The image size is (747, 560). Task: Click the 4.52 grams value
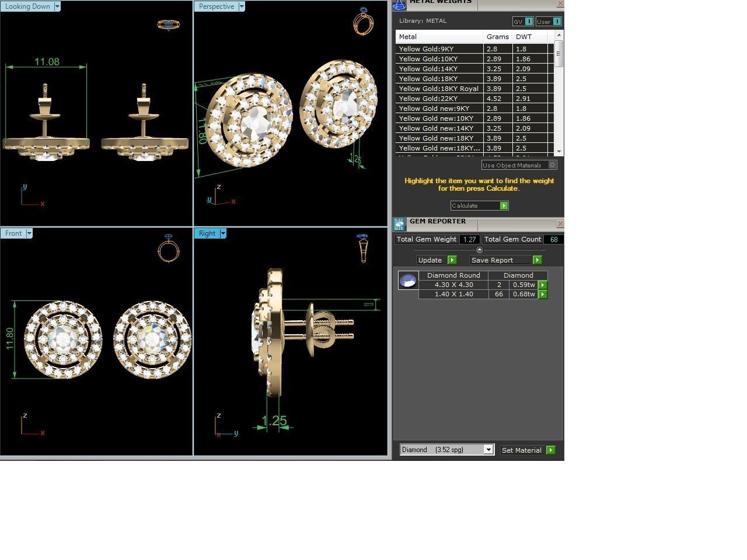[494, 99]
